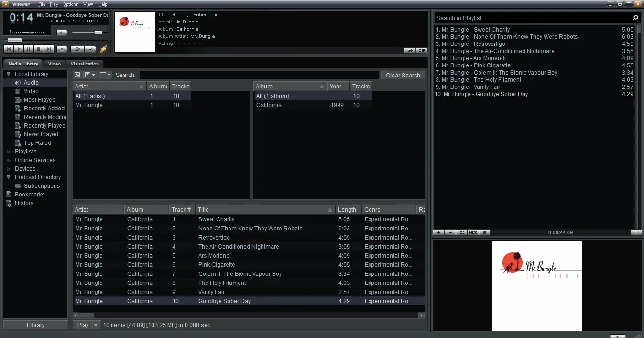Mute the volume with speaker button
The width and height of the screenshot is (644, 338).
(x=62, y=33)
